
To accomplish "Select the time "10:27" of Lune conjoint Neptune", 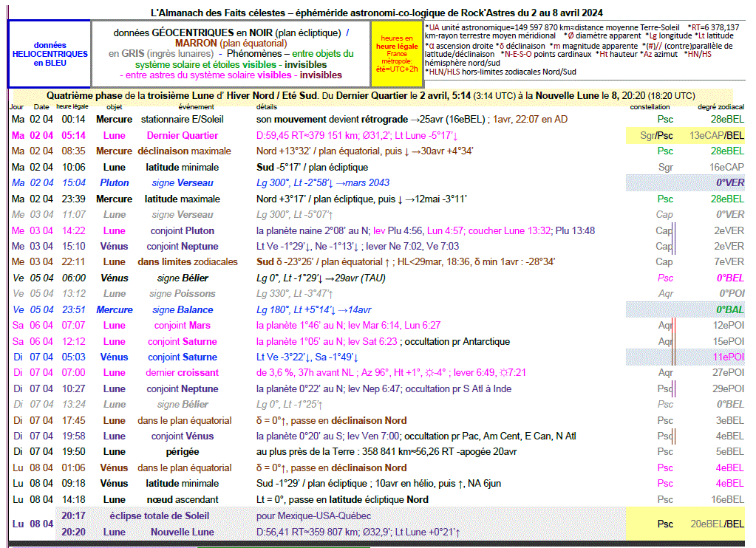I will pyautogui.click(x=73, y=389).
